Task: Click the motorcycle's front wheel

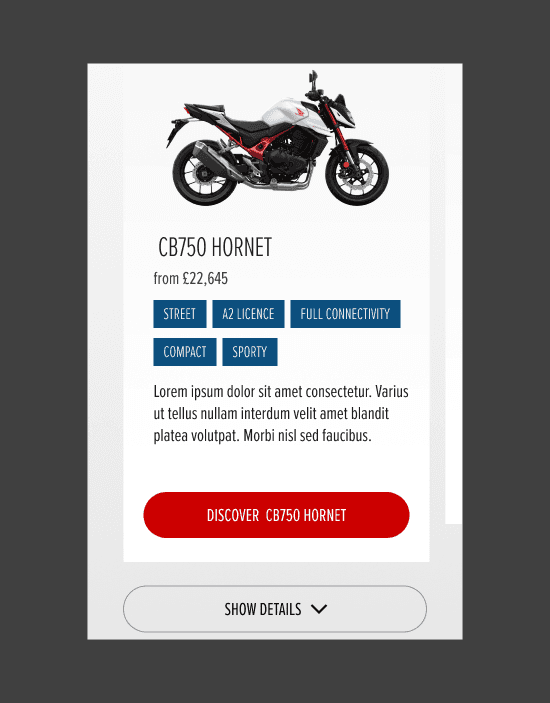Action: (357, 174)
